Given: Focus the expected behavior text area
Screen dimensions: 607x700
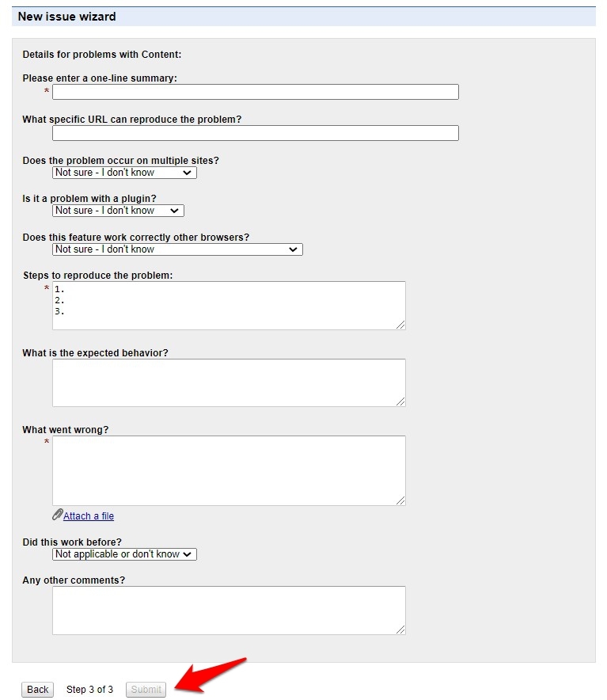Looking at the screenshot, I should [x=229, y=382].
